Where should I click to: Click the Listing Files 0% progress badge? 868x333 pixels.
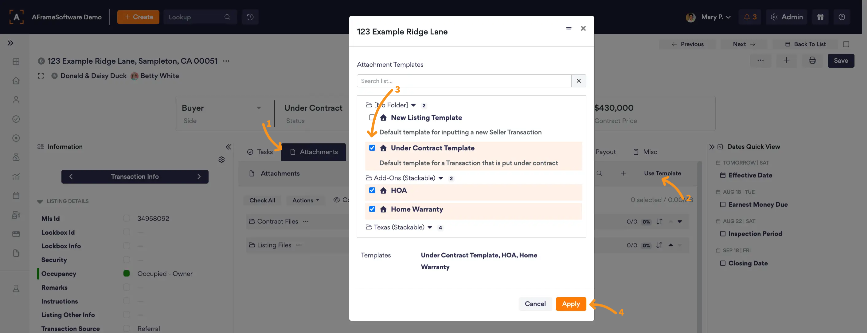click(646, 246)
